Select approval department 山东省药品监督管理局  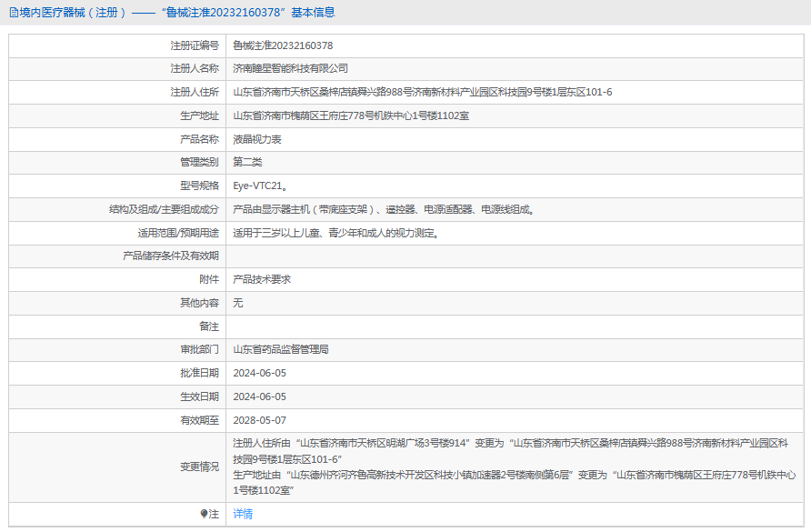pyautogui.click(x=280, y=349)
